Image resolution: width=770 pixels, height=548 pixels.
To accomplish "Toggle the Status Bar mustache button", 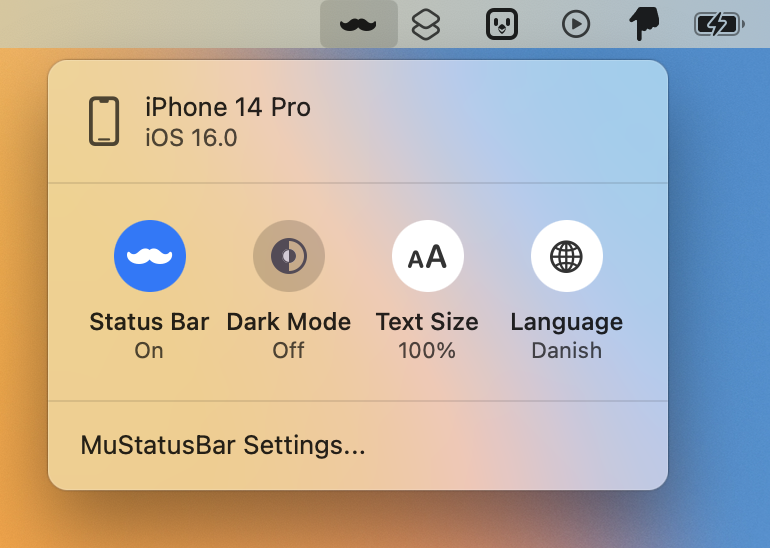I will [150, 256].
